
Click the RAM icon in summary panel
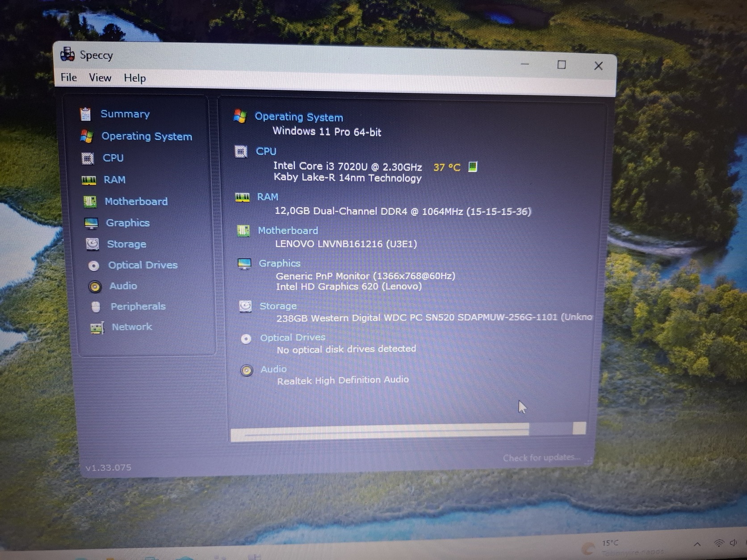pyautogui.click(x=243, y=197)
